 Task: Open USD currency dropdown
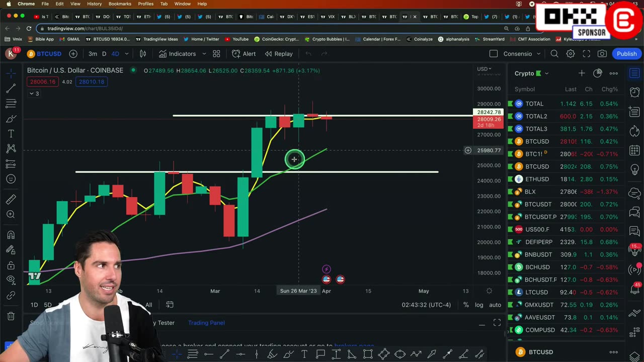click(x=484, y=69)
